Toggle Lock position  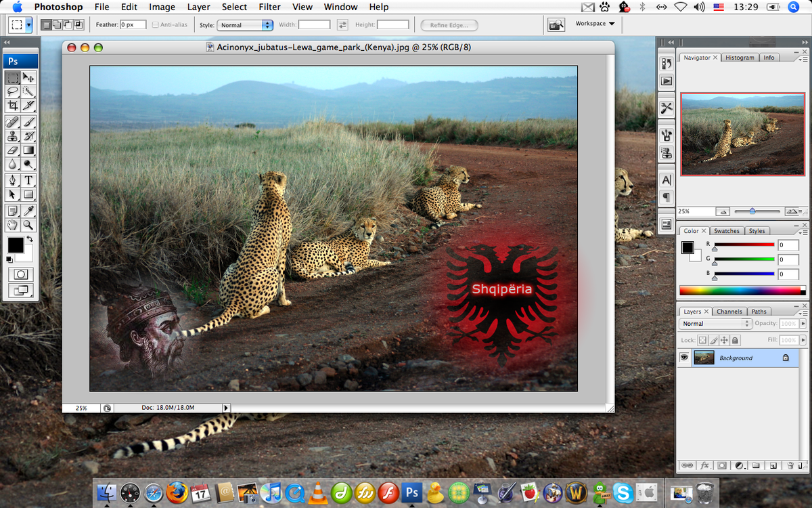pos(724,340)
